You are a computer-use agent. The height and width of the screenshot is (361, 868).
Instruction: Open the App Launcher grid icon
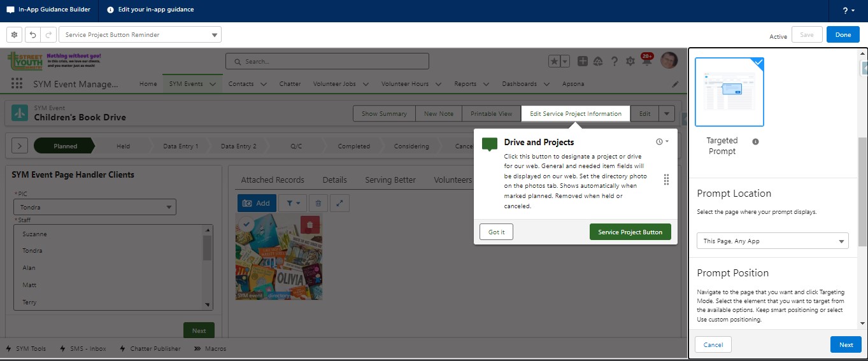click(17, 84)
